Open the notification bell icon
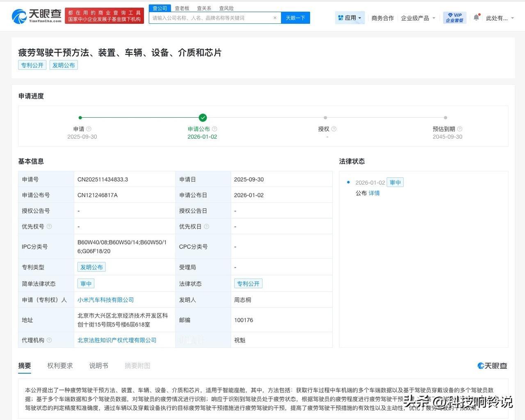The image size is (525, 420). pos(476,17)
